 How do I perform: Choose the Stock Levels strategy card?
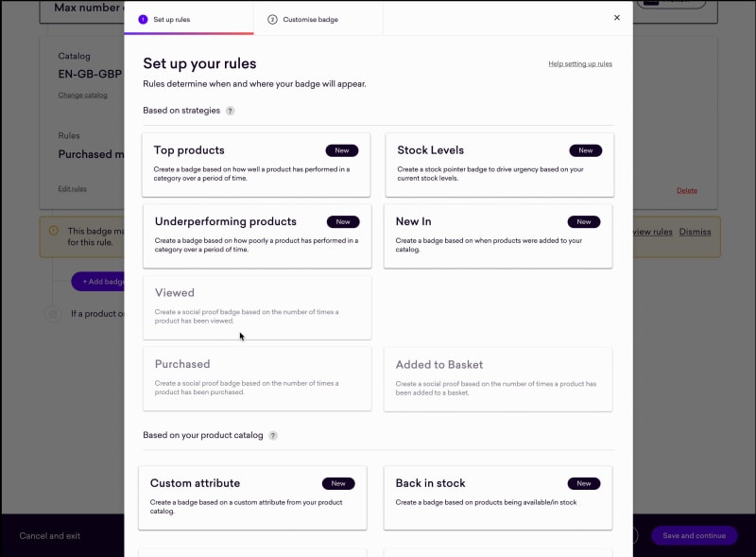(x=499, y=165)
